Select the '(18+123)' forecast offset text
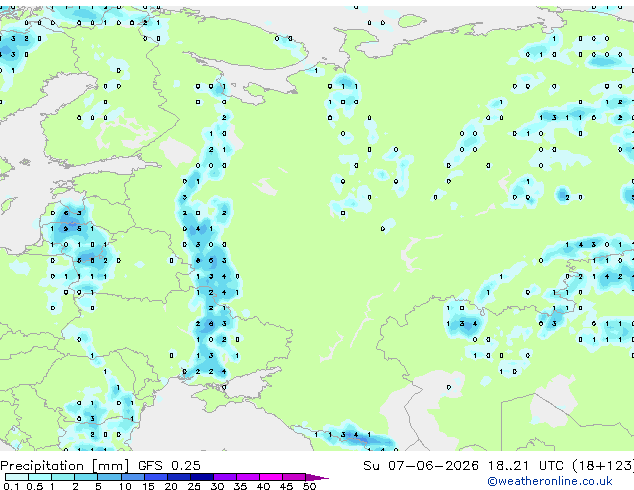This screenshot has height=490, width=634. point(603,466)
